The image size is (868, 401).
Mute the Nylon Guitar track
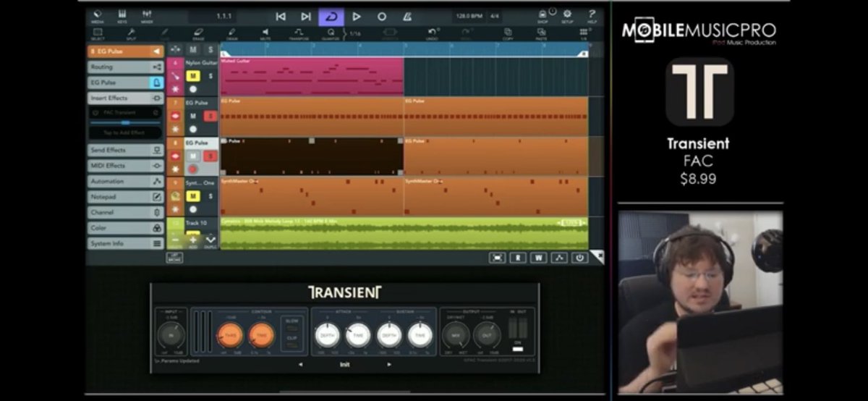(193, 76)
